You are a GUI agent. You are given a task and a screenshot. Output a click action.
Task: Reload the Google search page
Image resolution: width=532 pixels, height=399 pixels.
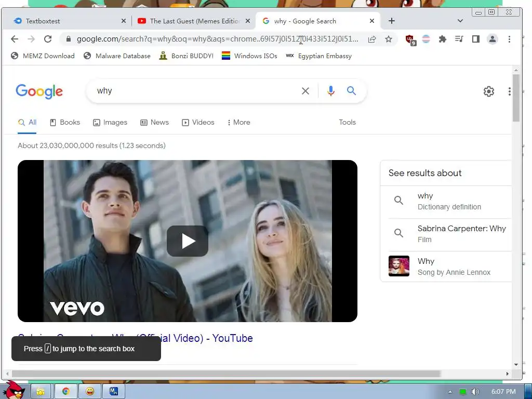tap(48, 39)
